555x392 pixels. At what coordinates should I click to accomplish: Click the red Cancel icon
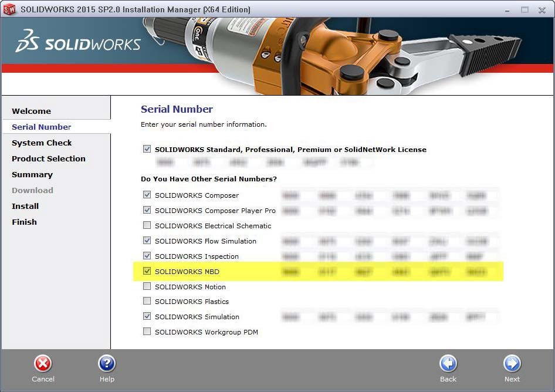[x=43, y=364]
